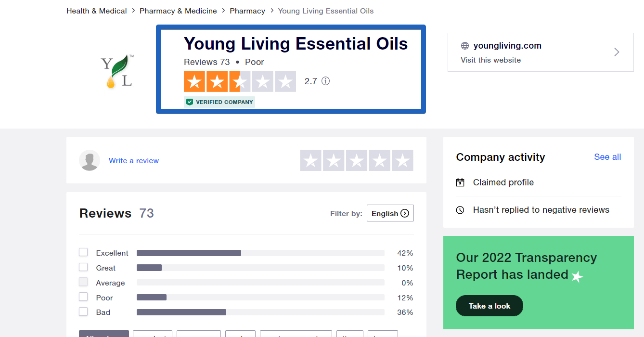Click the globe icon next to youngliving.com
Image resolution: width=644 pixels, height=337 pixels.
coord(465,46)
